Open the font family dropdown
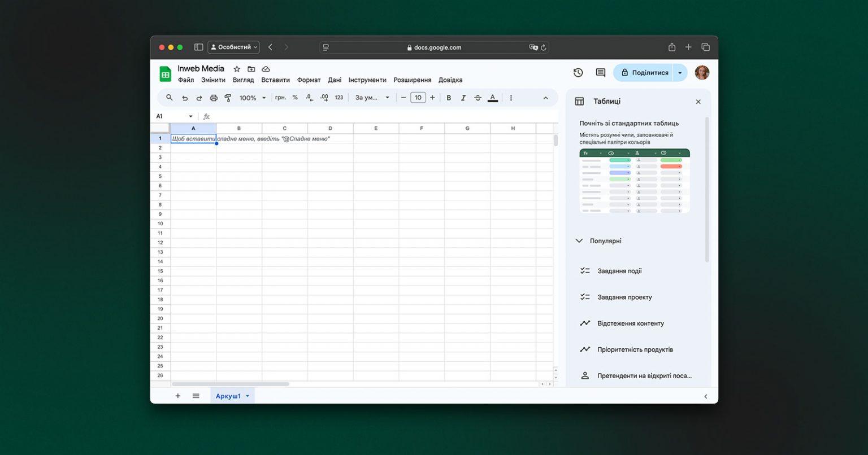 point(372,98)
